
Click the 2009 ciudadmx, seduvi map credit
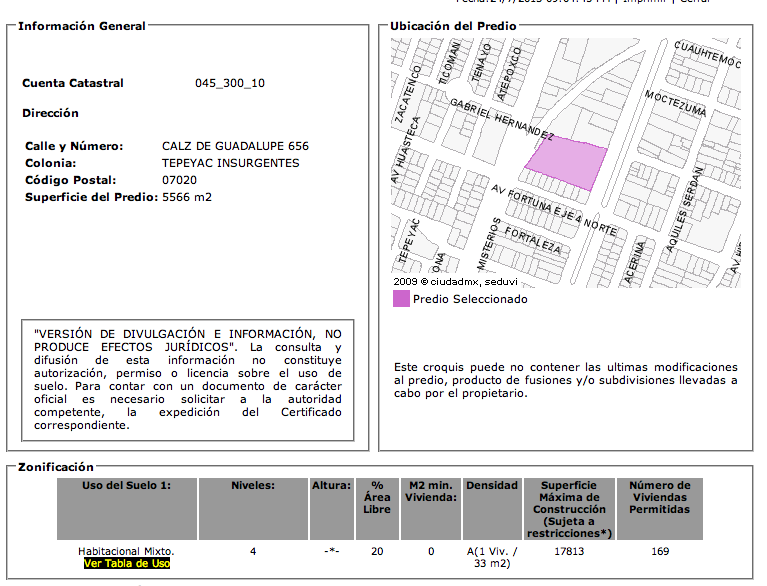point(455,282)
